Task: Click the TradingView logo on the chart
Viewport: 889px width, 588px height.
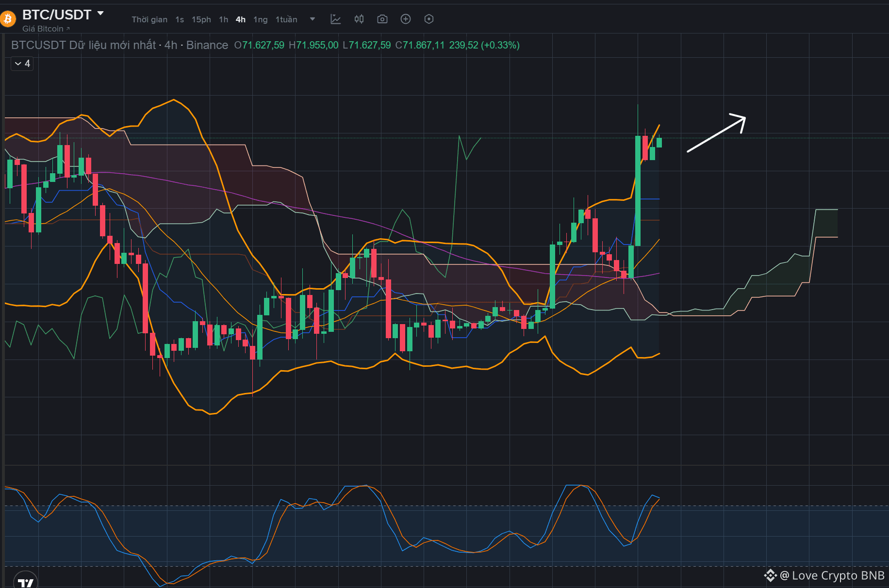Action: pos(26,581)
